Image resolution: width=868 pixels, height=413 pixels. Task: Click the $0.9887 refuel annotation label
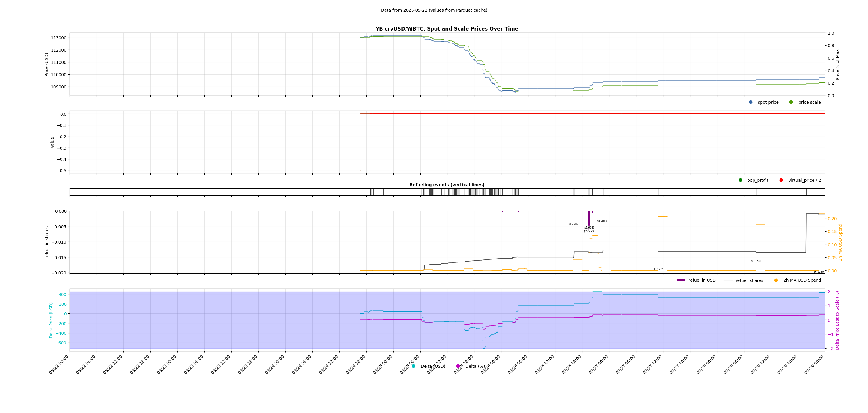coord(602,222)
